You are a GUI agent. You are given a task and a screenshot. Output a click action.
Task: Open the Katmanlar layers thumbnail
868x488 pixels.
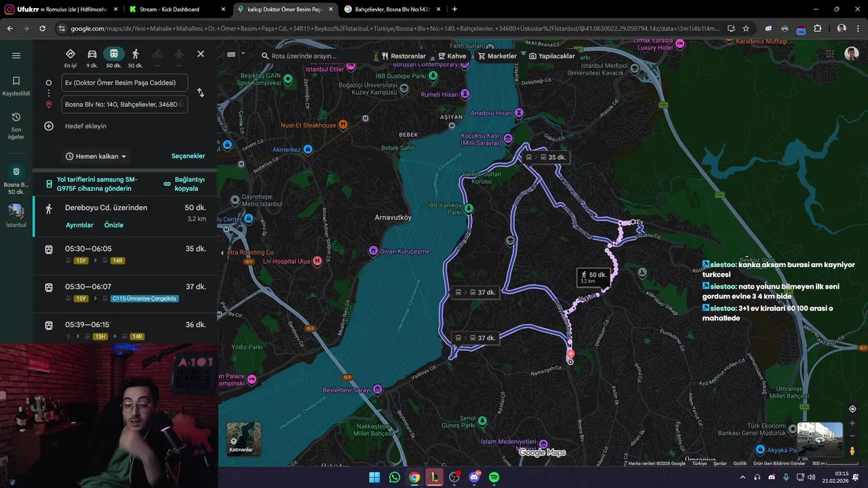(243, 439)
